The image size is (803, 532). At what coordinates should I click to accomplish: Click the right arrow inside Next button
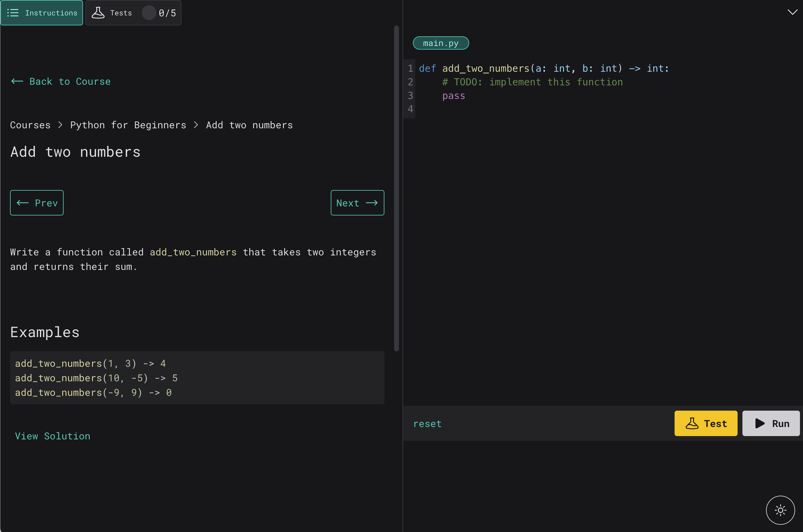pos(372,203)
